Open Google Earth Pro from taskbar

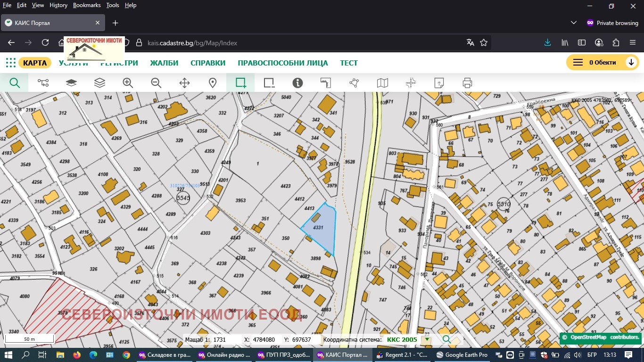[x=462, y=354]
